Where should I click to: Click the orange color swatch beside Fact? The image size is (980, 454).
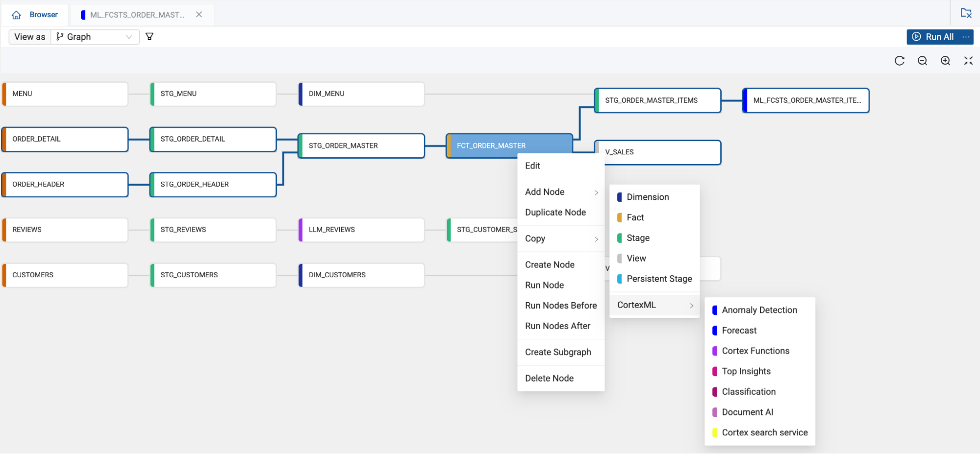point(620,217)
